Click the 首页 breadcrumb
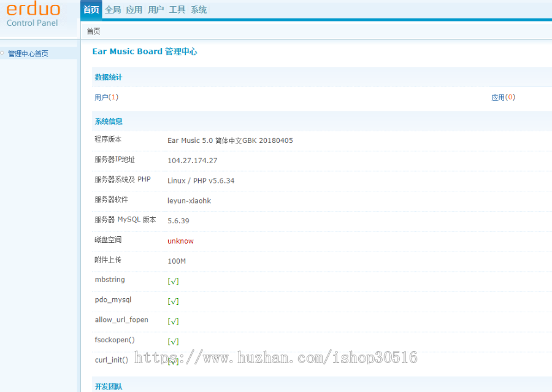 93,31
